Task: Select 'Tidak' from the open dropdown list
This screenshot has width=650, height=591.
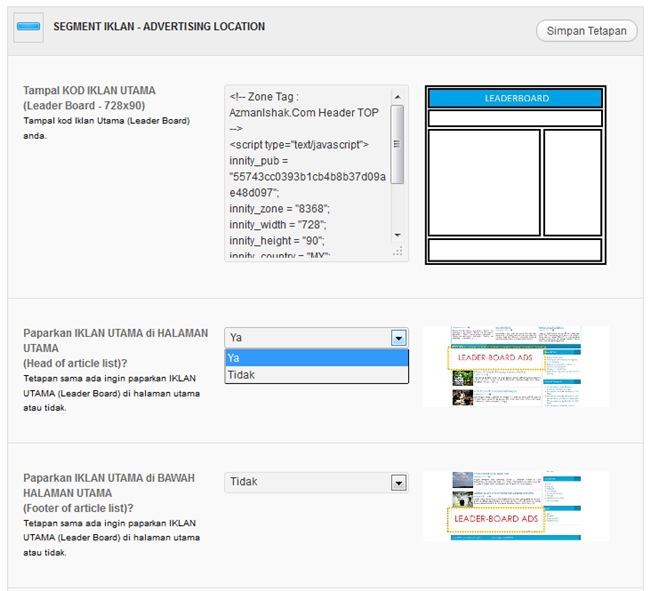Action: click(316, 375)
